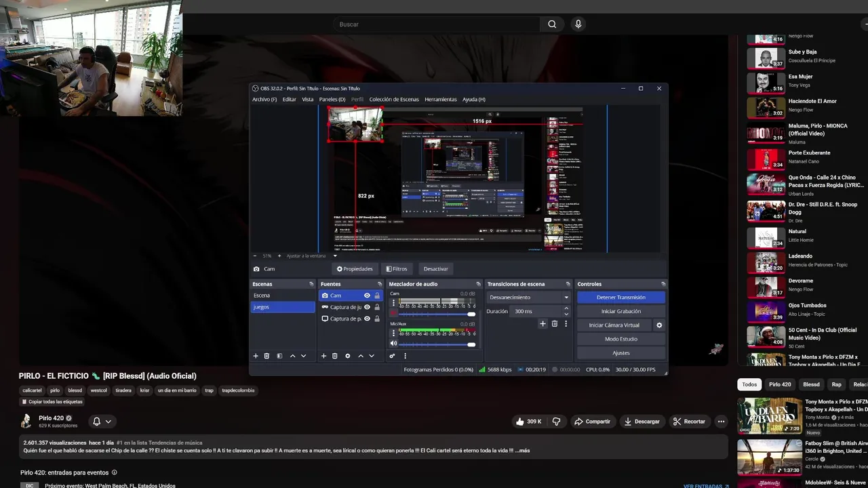Viewport: 868px width, 488px height.
Task: Hide the Captura de pantalla source
Action: tap(367, 319)
